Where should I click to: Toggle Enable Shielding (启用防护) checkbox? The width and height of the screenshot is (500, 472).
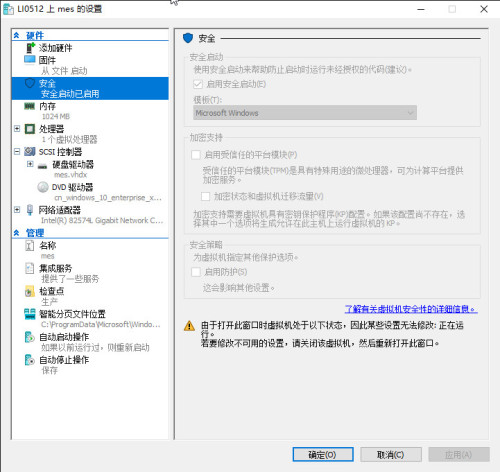click(x=196, y=272)
